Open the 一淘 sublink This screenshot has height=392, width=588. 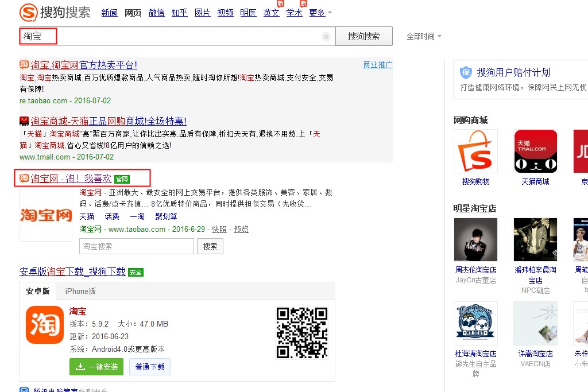[x=137, y=216]
